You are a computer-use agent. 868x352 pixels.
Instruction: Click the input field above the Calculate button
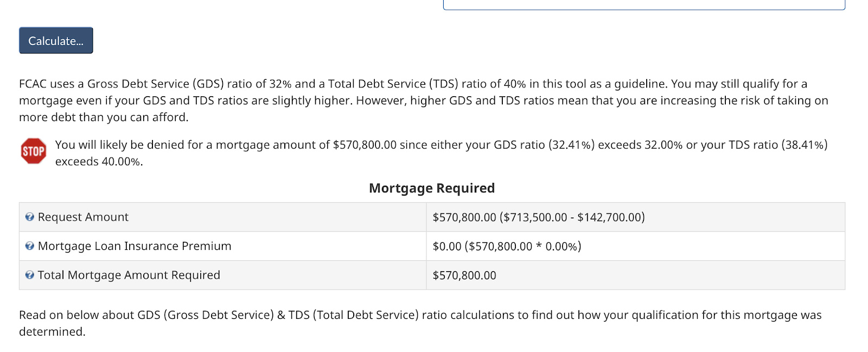click(x=644, y=4)
